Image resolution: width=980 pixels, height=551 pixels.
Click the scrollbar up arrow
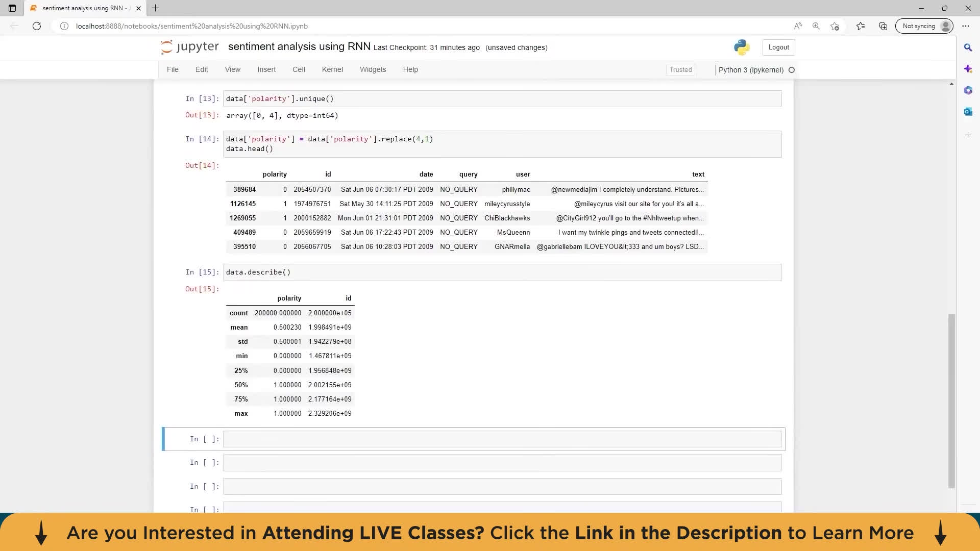tap(951, 84)
